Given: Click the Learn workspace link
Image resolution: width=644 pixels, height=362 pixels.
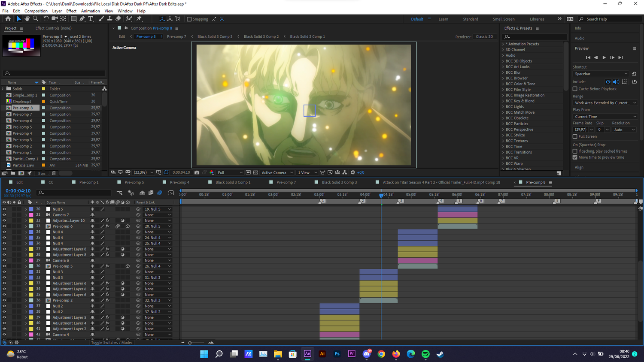Looking at the screenshot, I should (x=443, y=19).
